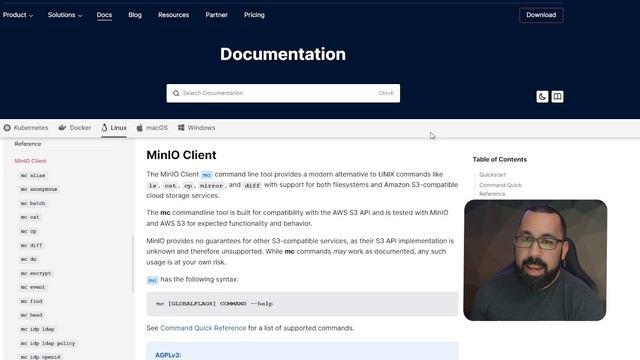Open the mc diff sidebar entry
The height and width of the screenshot is (360, 640).
coord(31,245)
